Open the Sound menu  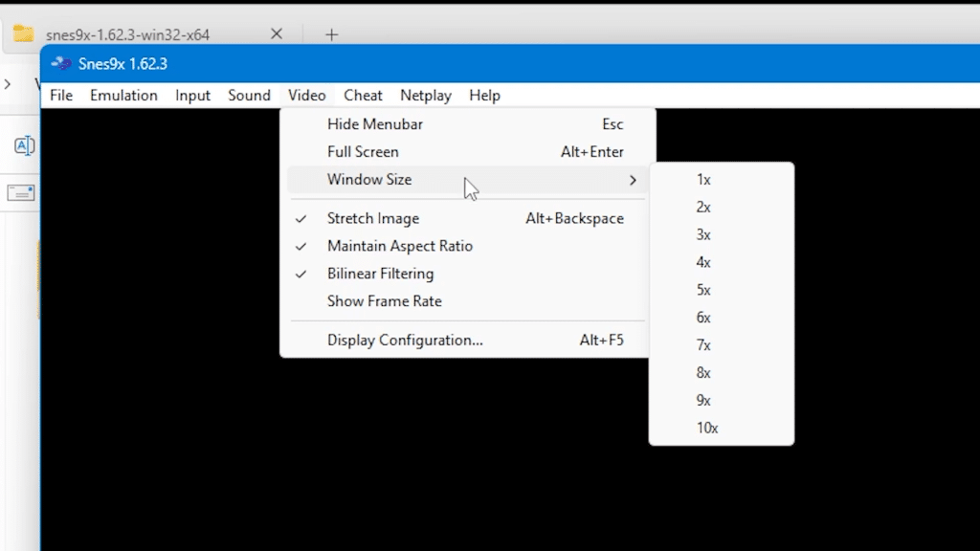click(x=249, y=96)
